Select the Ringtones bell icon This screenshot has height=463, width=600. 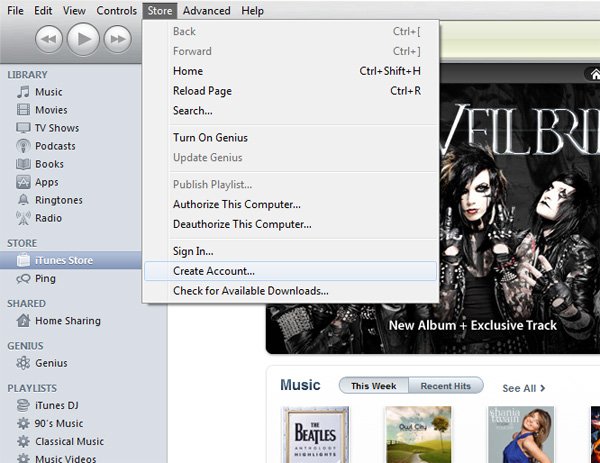[x=23, y=200]
